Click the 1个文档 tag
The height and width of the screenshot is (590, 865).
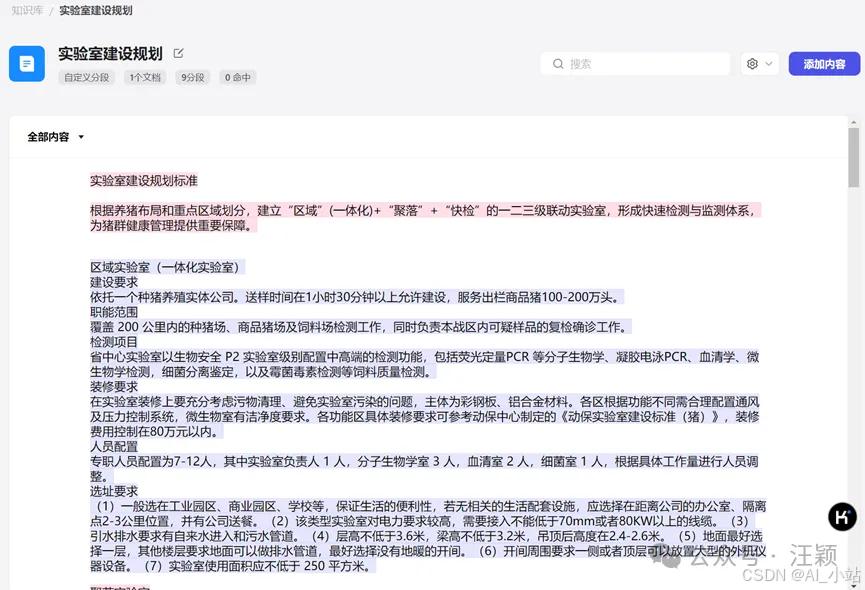tap(145, 77)
